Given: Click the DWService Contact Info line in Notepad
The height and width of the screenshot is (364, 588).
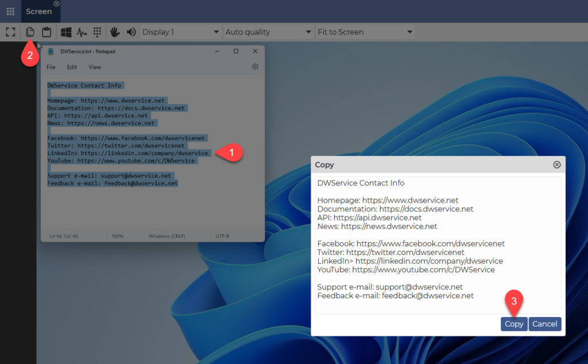Looking at the screenshot, I should (x=84, y=86).
